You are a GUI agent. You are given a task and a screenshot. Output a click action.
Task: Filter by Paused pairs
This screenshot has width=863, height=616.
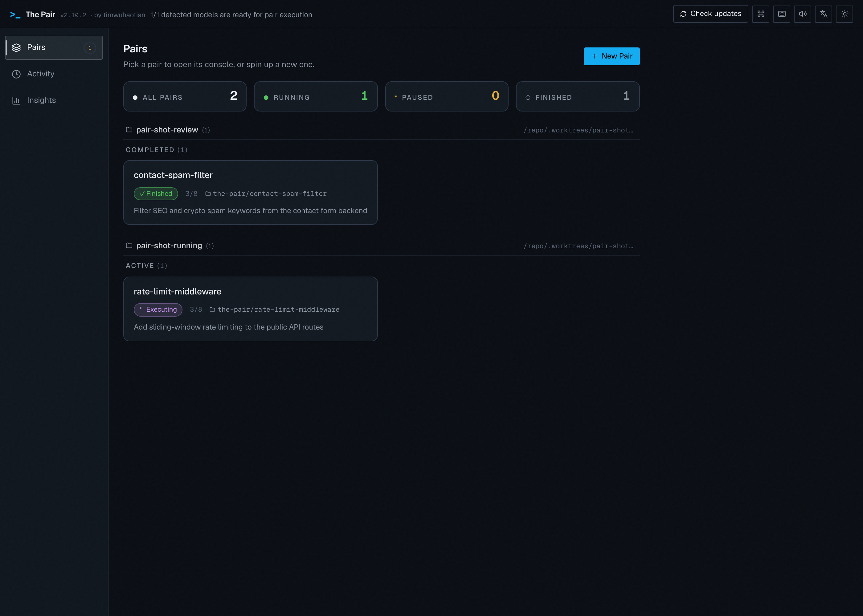pos(447,96)
